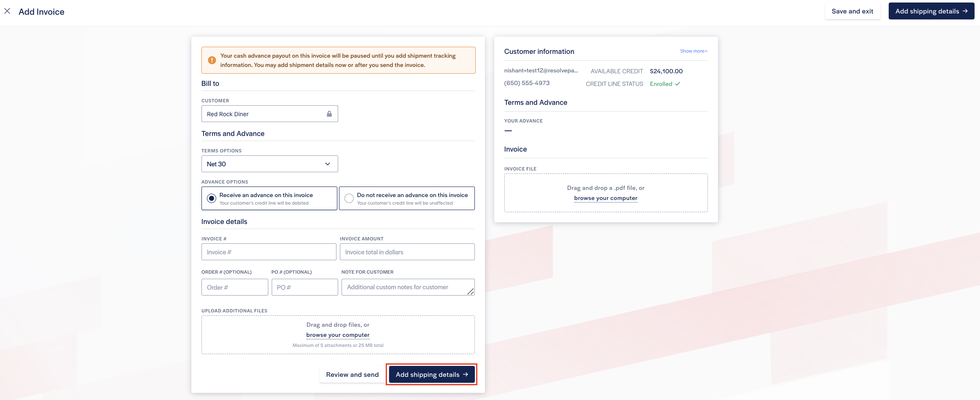Toggle Show more in Customer information
This screenshot has width=980, height=400.
click(693, 51)
